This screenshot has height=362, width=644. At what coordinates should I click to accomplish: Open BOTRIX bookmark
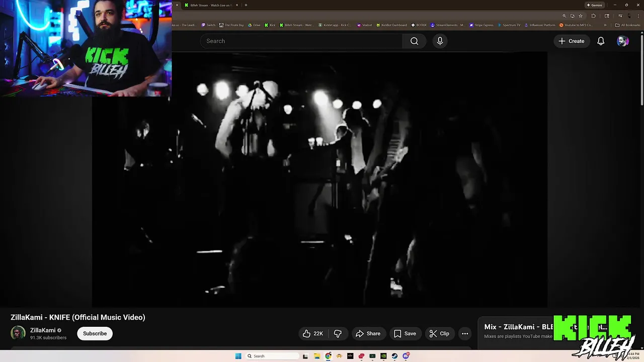(x=419, y=25)
